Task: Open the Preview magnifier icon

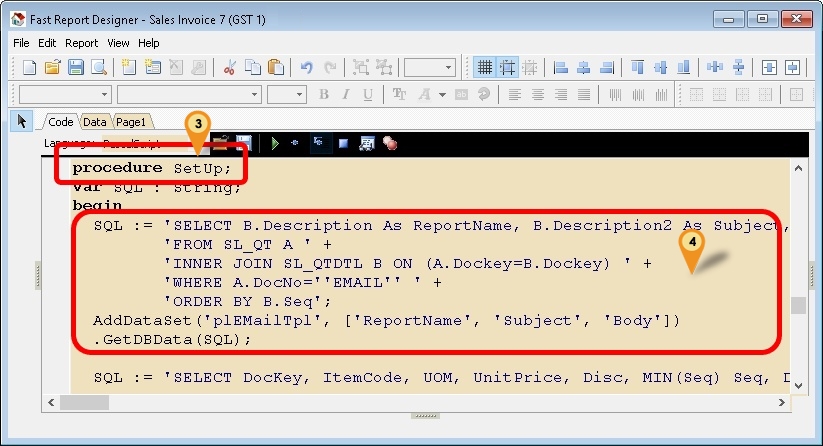Action: (98, 68)
